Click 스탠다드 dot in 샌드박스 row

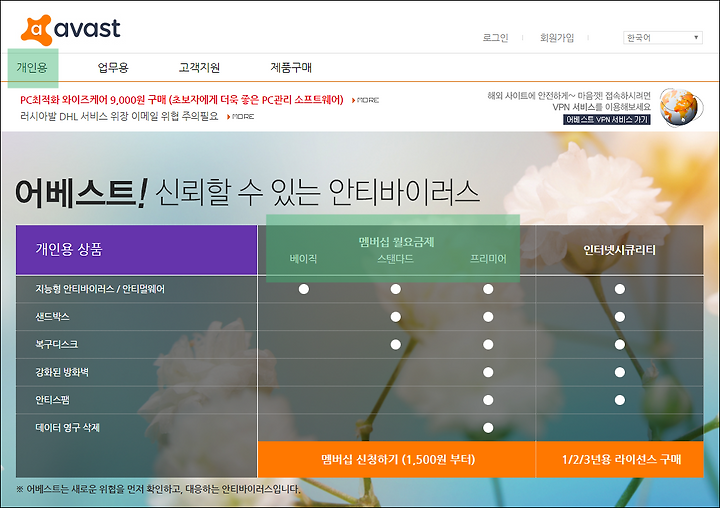395,317
